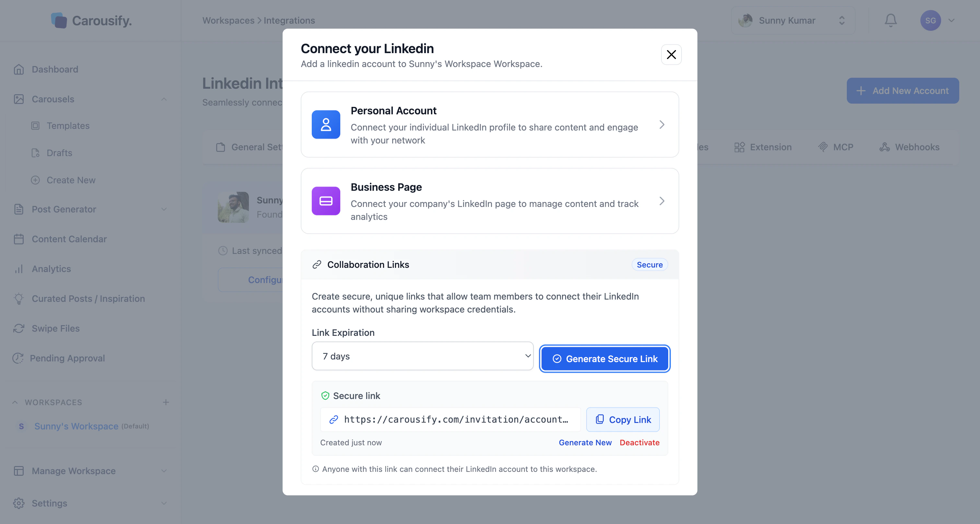Click the Post Generator document icon

19,209
